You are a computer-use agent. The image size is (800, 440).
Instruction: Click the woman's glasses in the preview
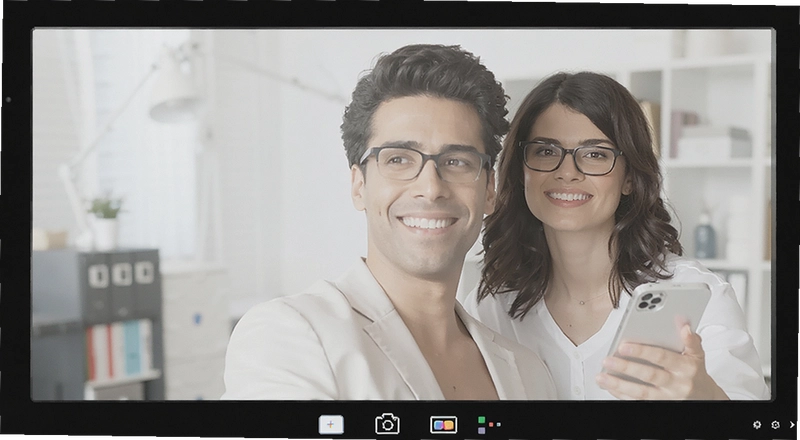570,158
